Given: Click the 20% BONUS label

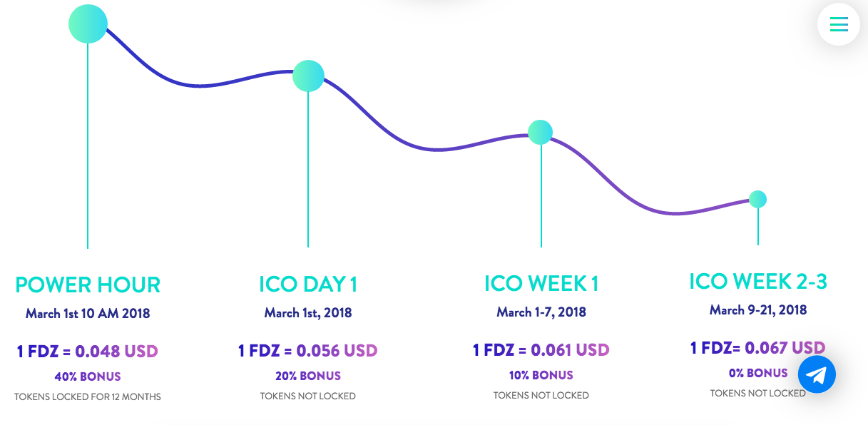Looking at the screenshot, I should pyautogui.click(x=308, y=376).
